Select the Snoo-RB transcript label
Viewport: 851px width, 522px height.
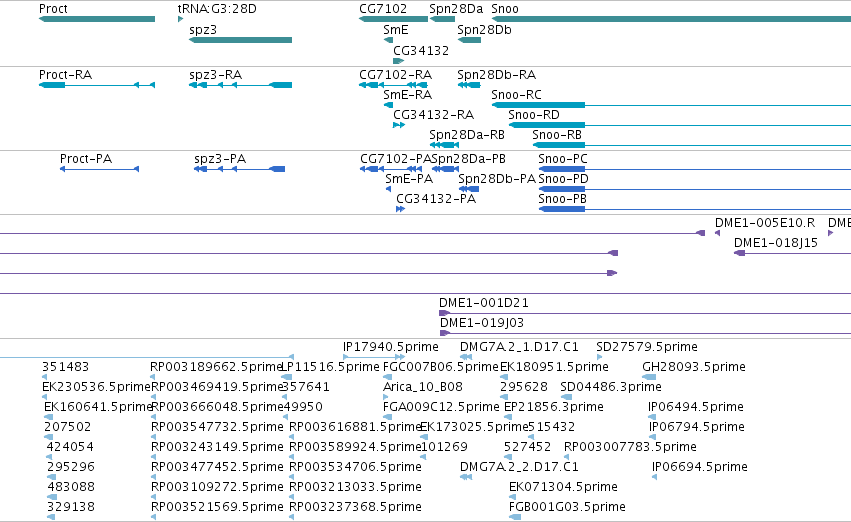(x=557, y=135)
